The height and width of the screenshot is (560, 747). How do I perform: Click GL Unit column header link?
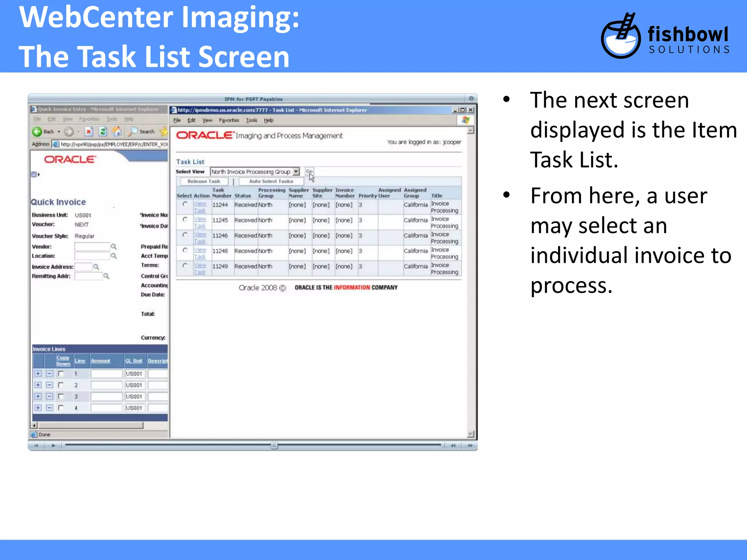(x=134, y=361)
